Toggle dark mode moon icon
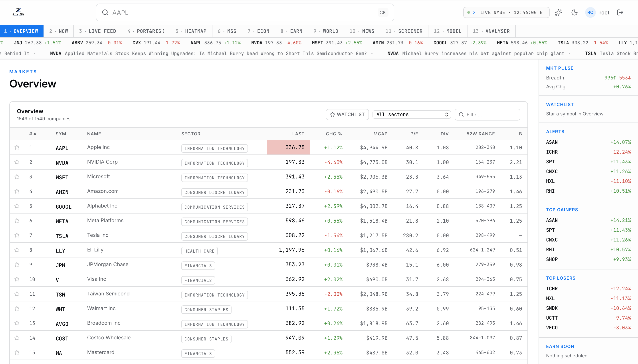The image size is (638, 364). [575, 12]
